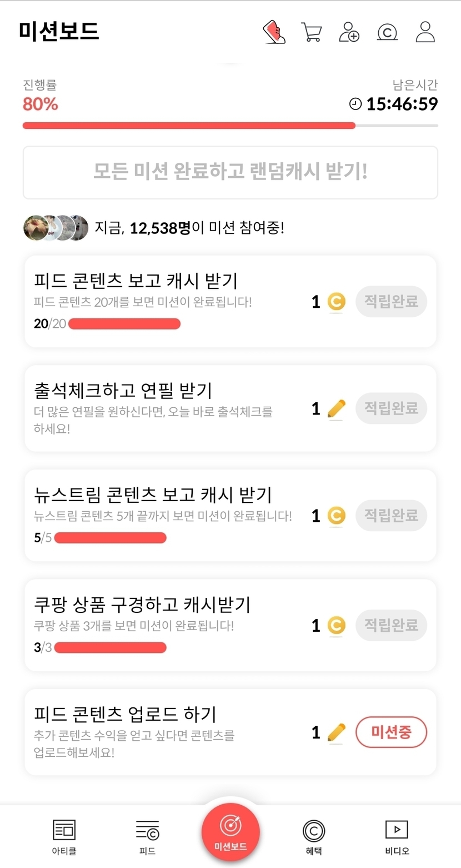Image resolution: width=461 pixels, height=868 pixels.
Task: Tap the 미션보드 center button
Action: click(231, 832)
